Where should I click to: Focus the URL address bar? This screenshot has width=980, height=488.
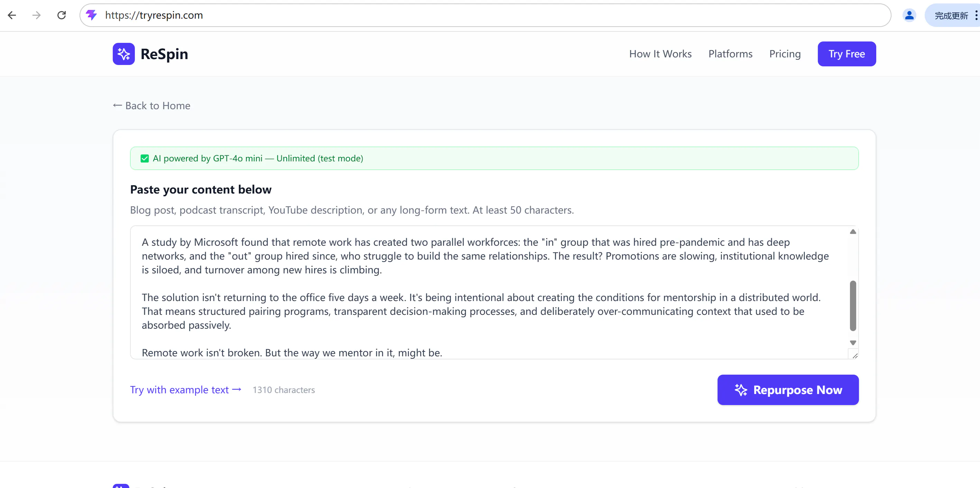(485, 15)
